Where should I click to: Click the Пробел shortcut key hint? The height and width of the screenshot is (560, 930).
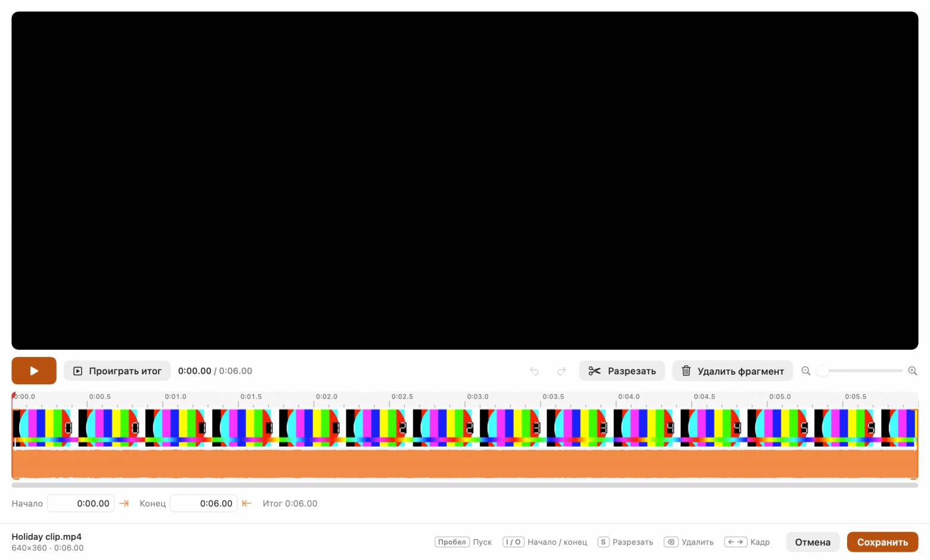tap(452, 542)
